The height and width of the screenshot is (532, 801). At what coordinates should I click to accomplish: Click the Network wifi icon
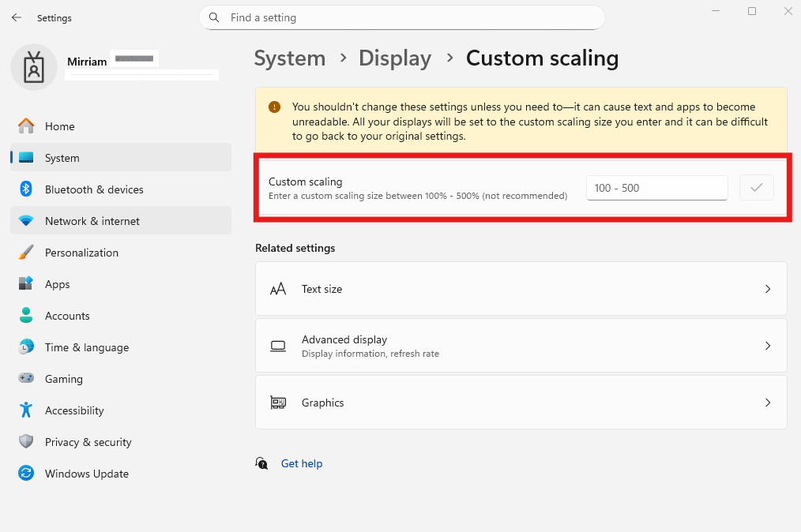pos(26,221)
